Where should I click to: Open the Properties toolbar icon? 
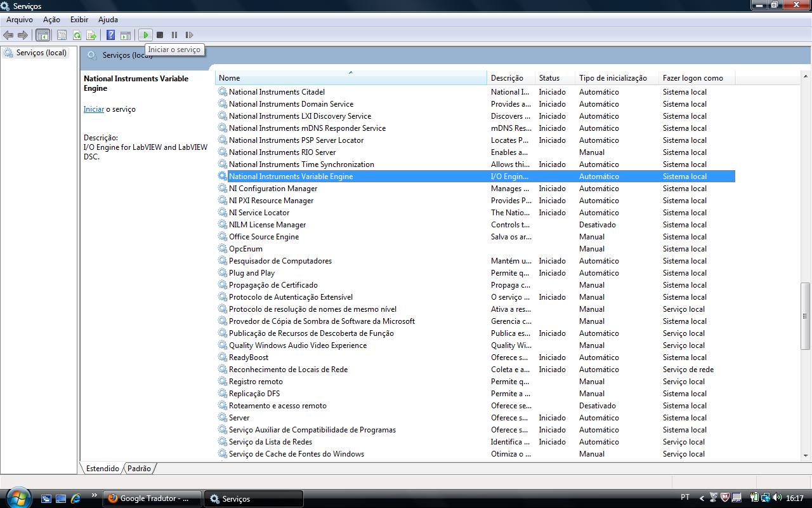[62, 35]
